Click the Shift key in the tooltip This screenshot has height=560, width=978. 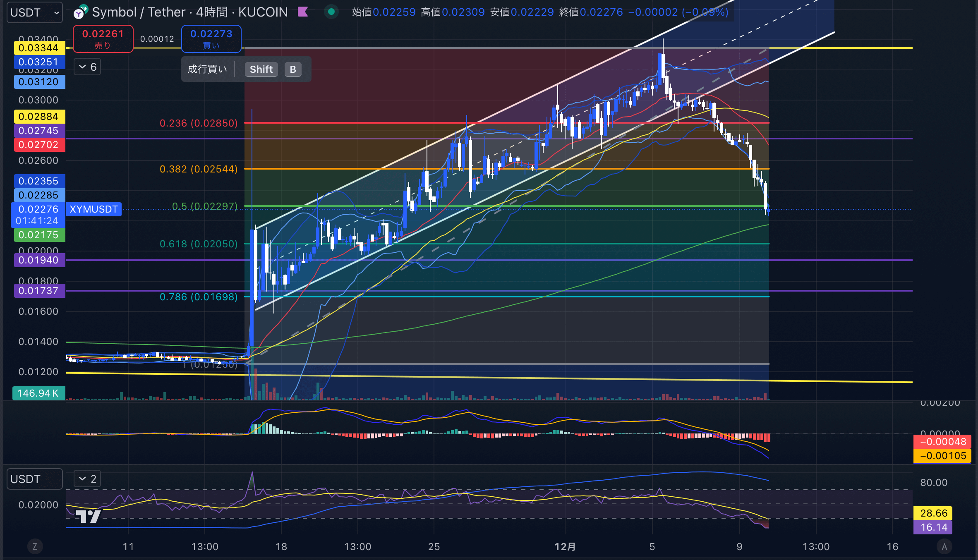[x=261, y=69]
